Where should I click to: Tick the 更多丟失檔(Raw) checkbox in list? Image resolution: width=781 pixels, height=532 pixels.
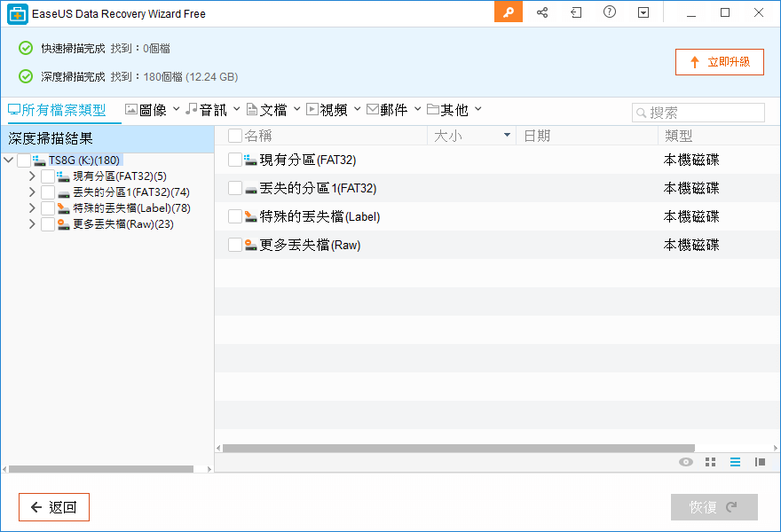click(235, 245)
